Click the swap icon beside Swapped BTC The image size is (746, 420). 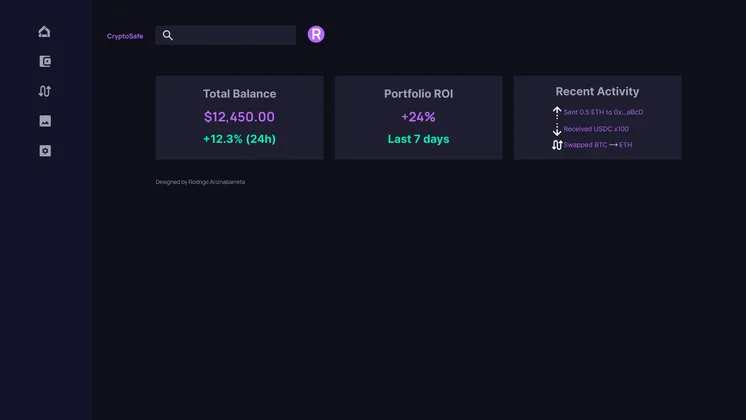(557, 145)
